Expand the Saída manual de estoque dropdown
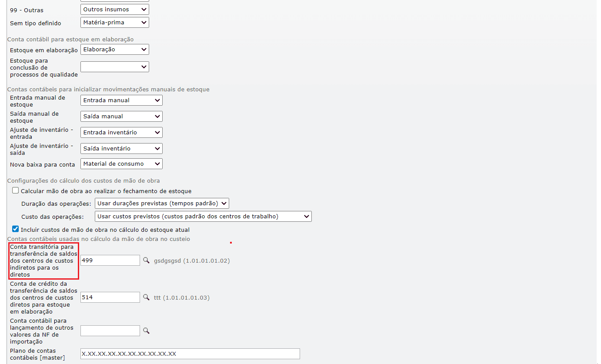The image size is (601, 364). (x=121, y=117)
